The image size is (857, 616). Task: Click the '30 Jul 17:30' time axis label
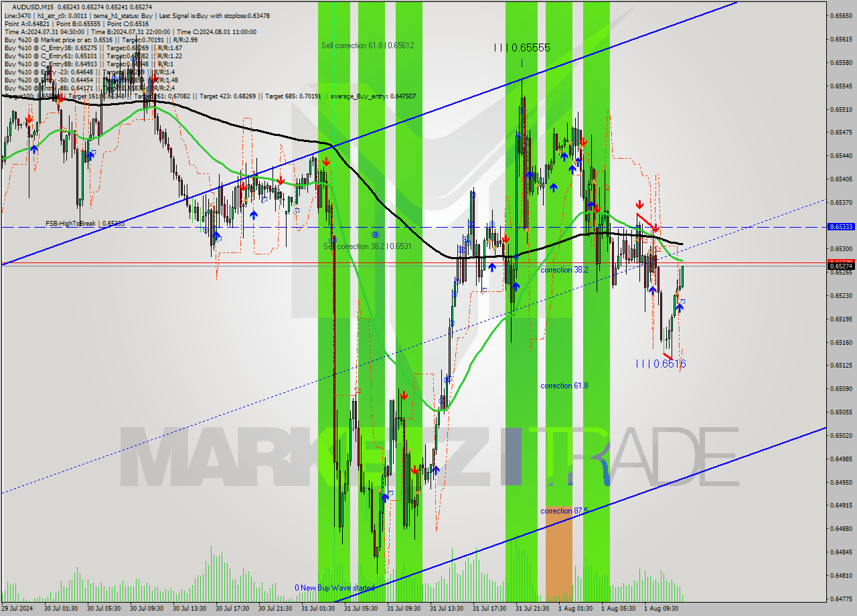pos(232,609)
